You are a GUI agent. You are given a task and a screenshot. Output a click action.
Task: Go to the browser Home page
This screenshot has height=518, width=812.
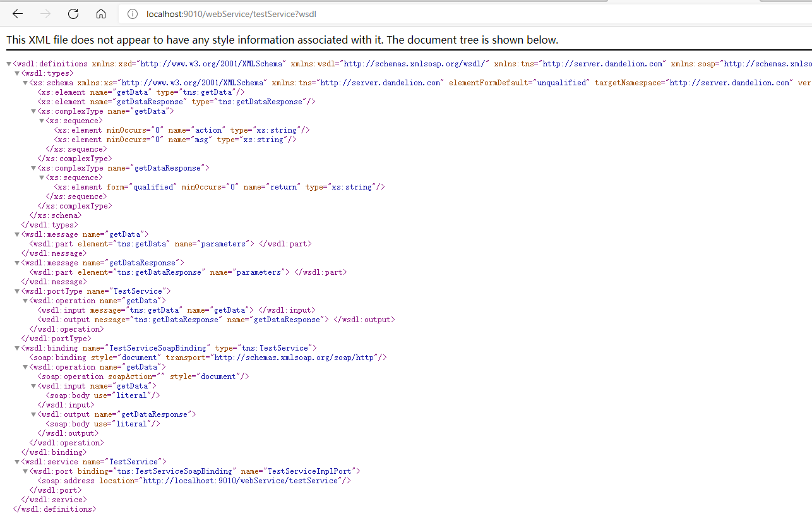tap(101, 14)
